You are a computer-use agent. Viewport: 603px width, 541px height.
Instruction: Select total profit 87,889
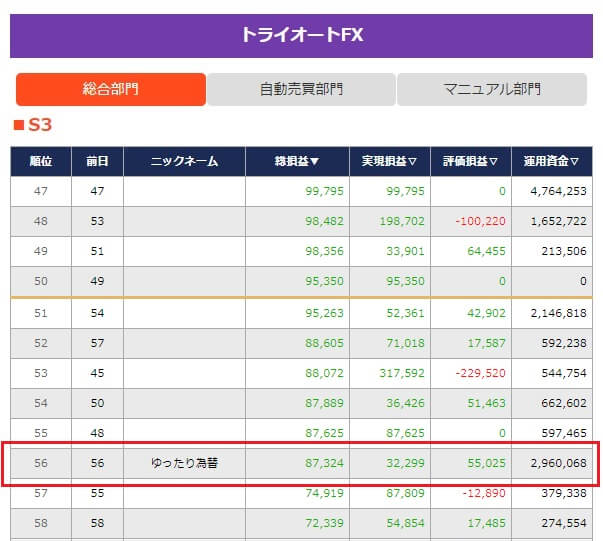(324, 403)
